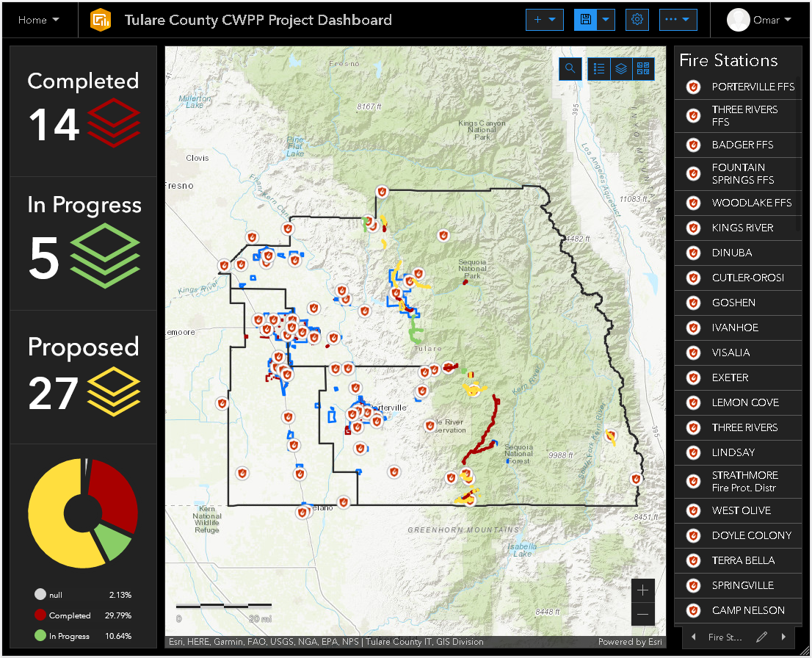Click the fire icon beside SPRINGVILLE
The width and height of the screenshot is (812, 658).
pos(693,585)
